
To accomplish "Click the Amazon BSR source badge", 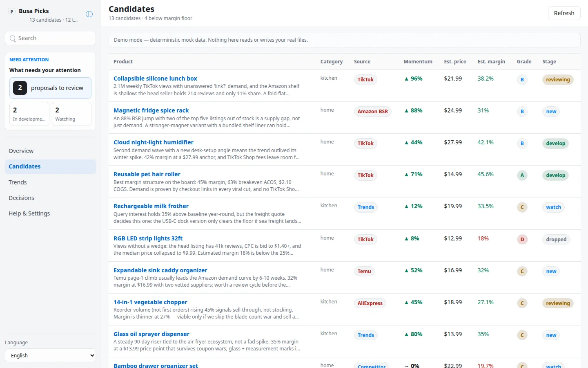I will (x=373, y=112).
